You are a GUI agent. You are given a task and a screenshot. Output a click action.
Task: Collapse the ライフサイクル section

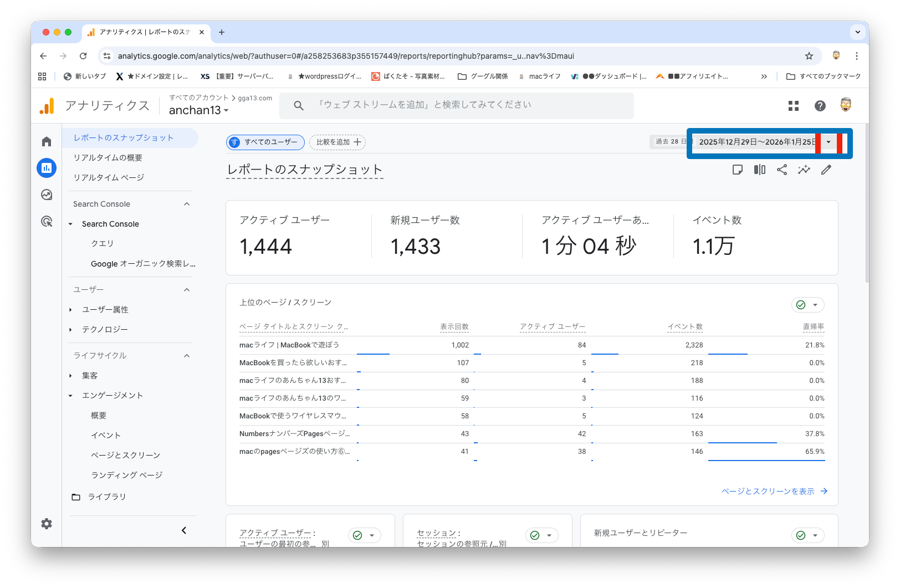pyautogui.click(x=187, y=356)
